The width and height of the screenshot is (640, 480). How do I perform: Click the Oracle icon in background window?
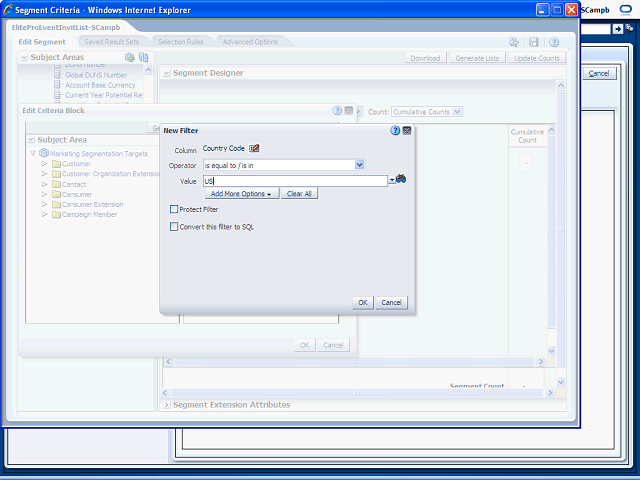point(625,10)
